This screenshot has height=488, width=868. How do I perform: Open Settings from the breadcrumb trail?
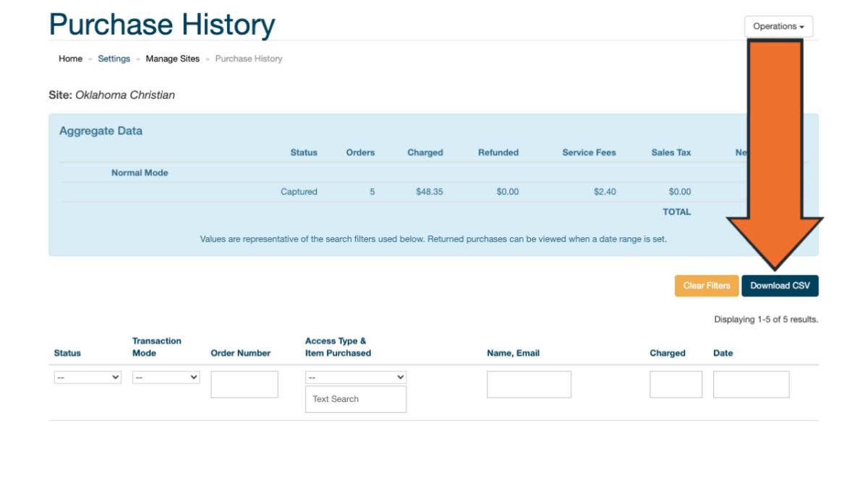click(114, 59)
